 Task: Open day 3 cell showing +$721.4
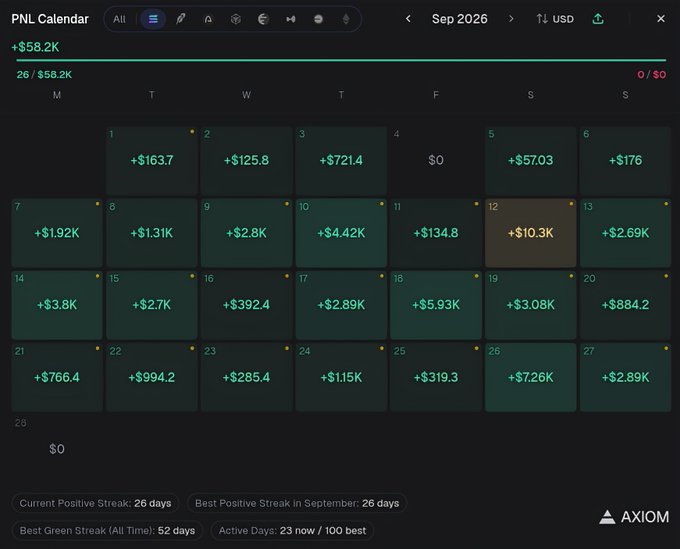341,160
